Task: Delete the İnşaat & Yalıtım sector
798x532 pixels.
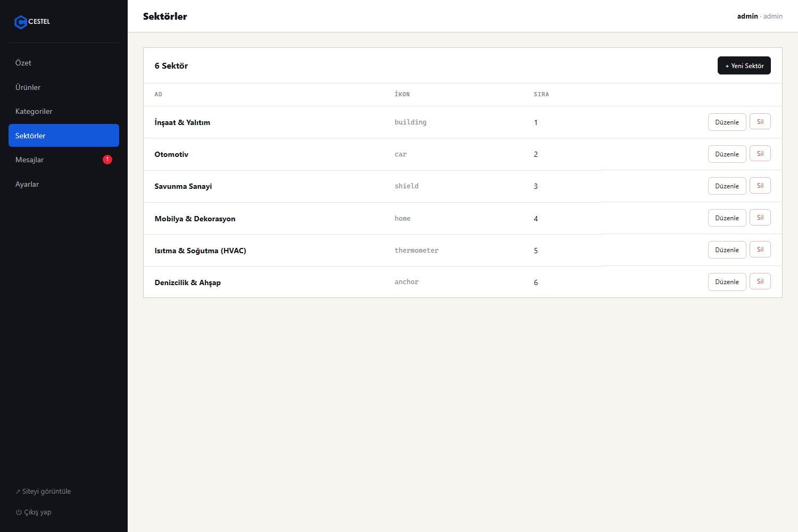Action: (760, 122)
